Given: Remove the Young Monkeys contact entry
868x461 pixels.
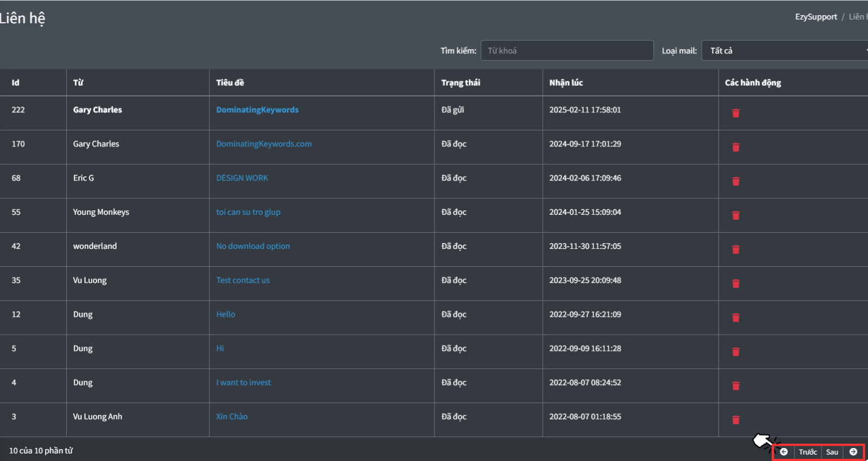Looking at the screenshot, I should [x=736, y=215].
